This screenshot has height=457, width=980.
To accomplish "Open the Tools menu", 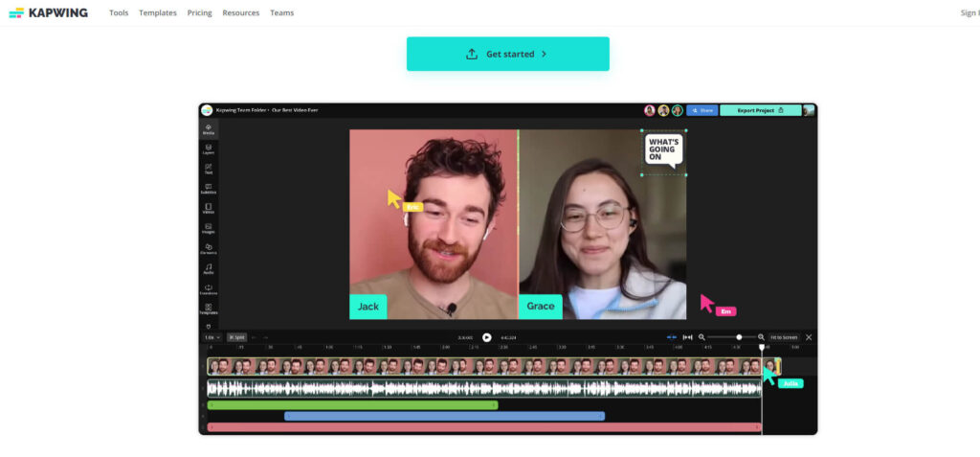I will [x=119, y=12].
